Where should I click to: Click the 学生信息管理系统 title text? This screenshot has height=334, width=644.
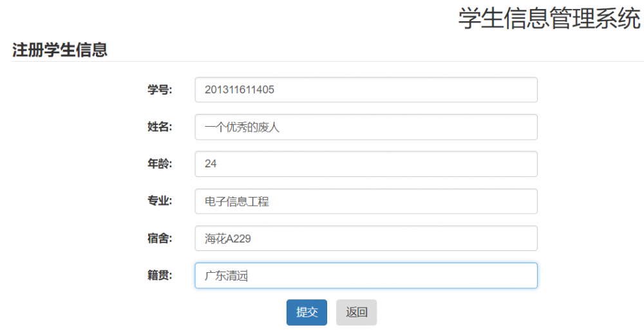(549, 19)
